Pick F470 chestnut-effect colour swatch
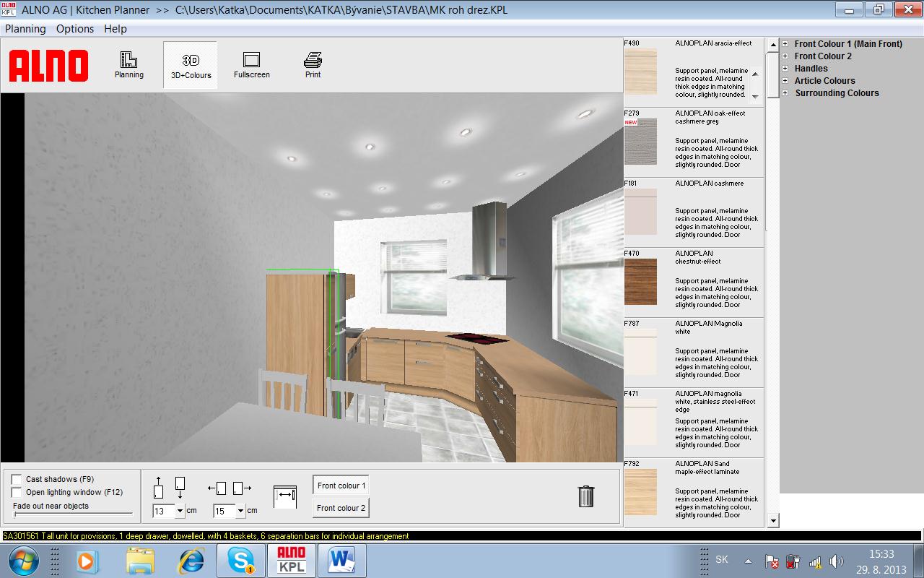This screenshot has width=924, height=578. tap(640, 282)
